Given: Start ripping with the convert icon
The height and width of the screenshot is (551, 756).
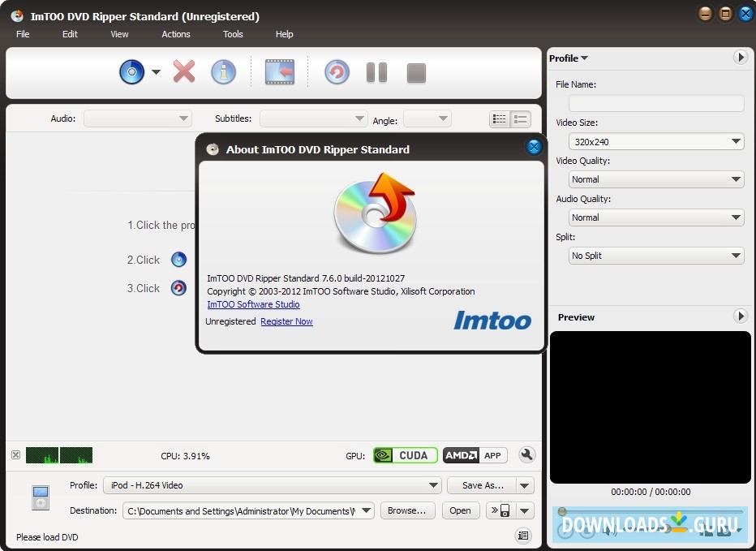Looking at the screenshot, I should click(x=337, y=72).
